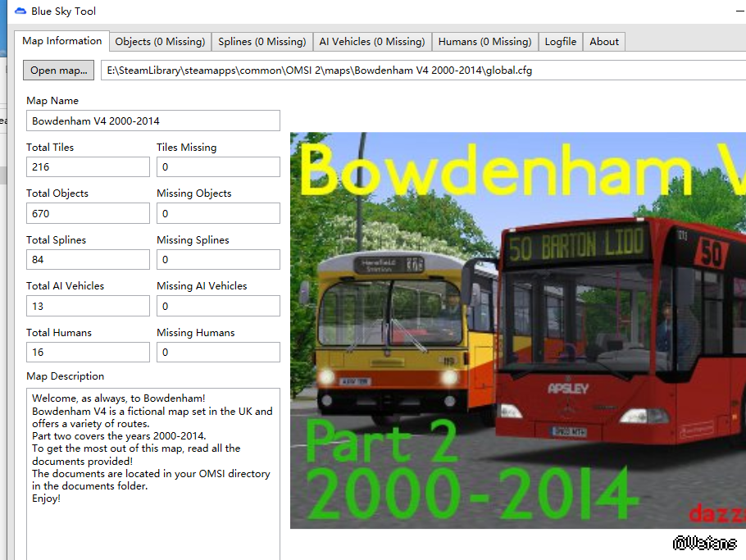Switch to the Map Information tab
Viewport: 746px width, 560px height.
pos(61,41)
